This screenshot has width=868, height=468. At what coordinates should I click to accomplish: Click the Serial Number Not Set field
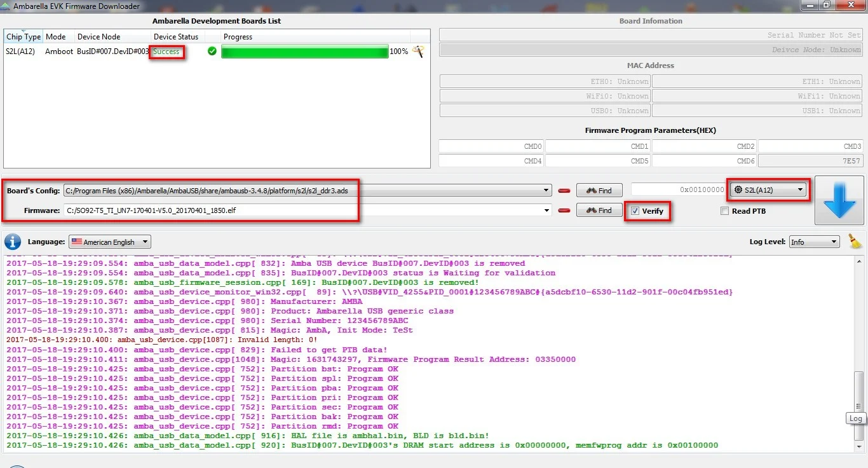[x=651, y=35]
